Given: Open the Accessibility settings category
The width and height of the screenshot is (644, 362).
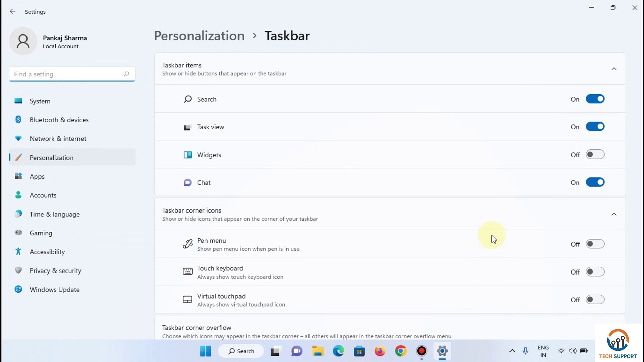Looking at the screenshot, I should (47, 252).
